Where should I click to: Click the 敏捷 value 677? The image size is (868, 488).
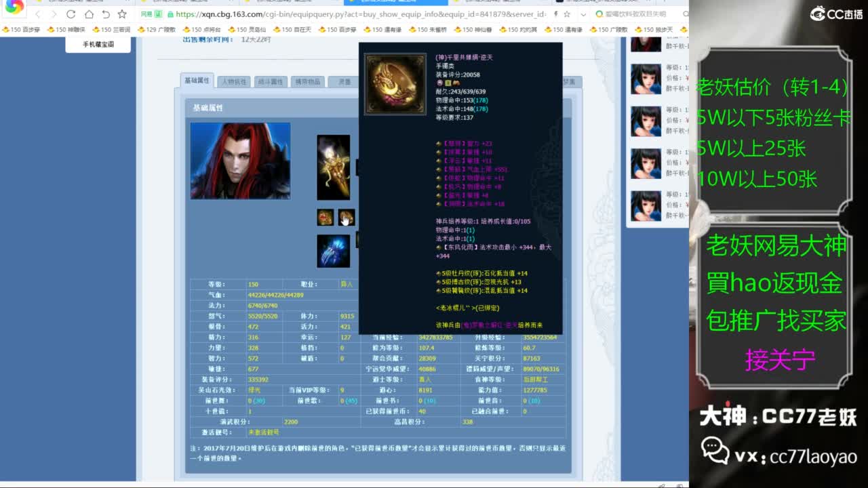tap(253, 369)
